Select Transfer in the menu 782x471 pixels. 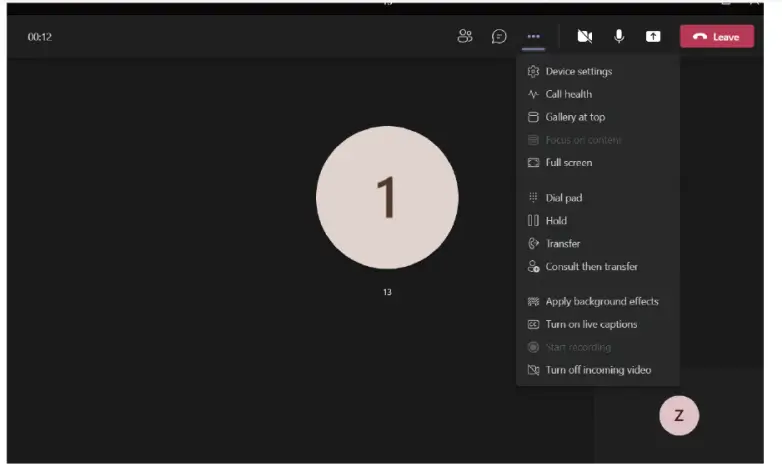coord(597,243)
